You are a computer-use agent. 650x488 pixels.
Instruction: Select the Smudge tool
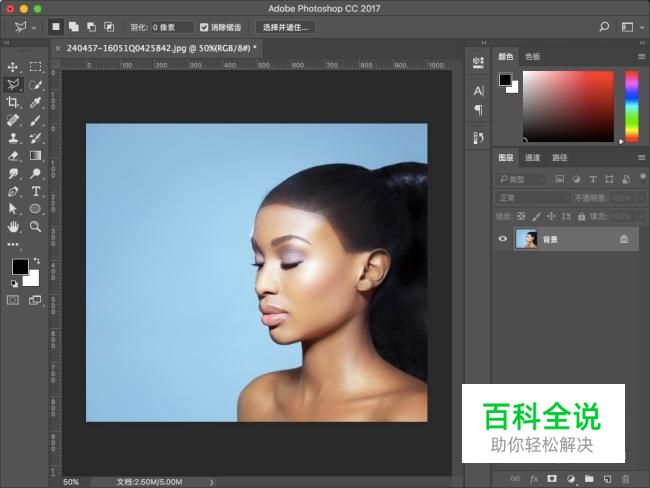tap(13, 173)
